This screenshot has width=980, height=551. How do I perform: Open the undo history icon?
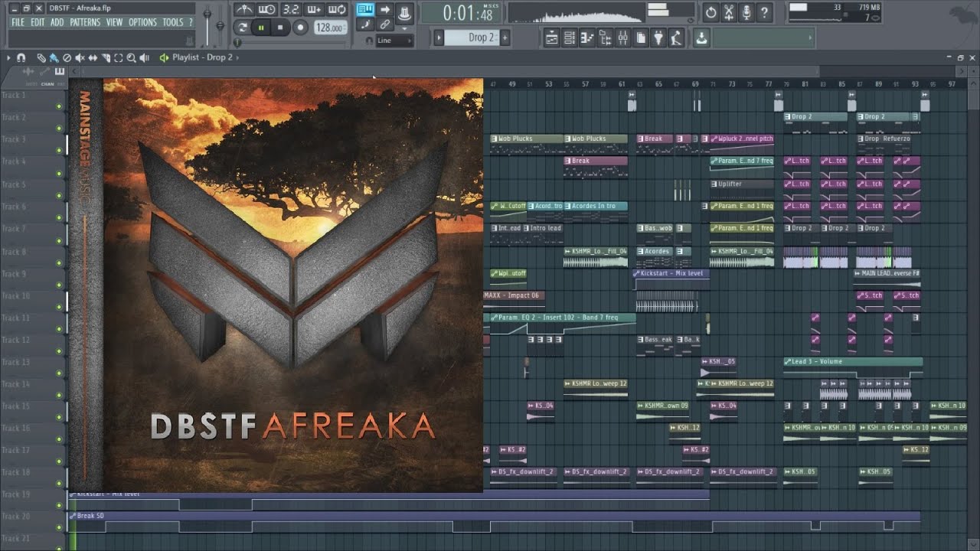710,12
